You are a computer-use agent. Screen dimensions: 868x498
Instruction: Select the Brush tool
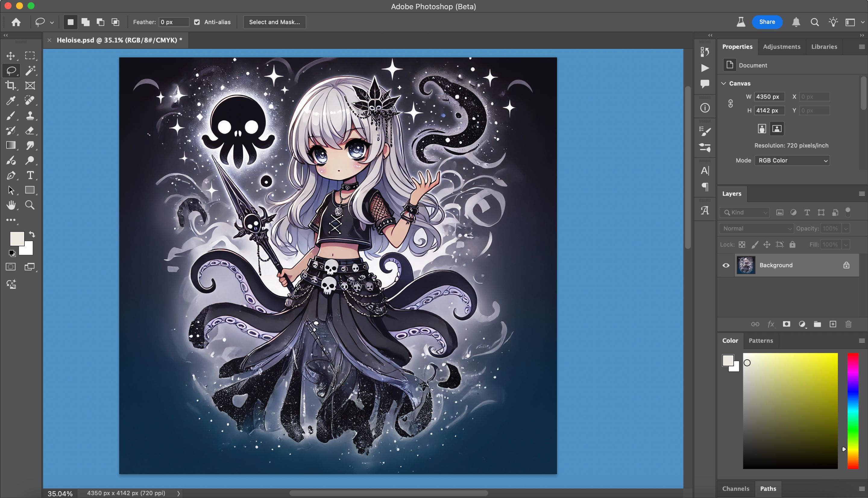(11, 116)
